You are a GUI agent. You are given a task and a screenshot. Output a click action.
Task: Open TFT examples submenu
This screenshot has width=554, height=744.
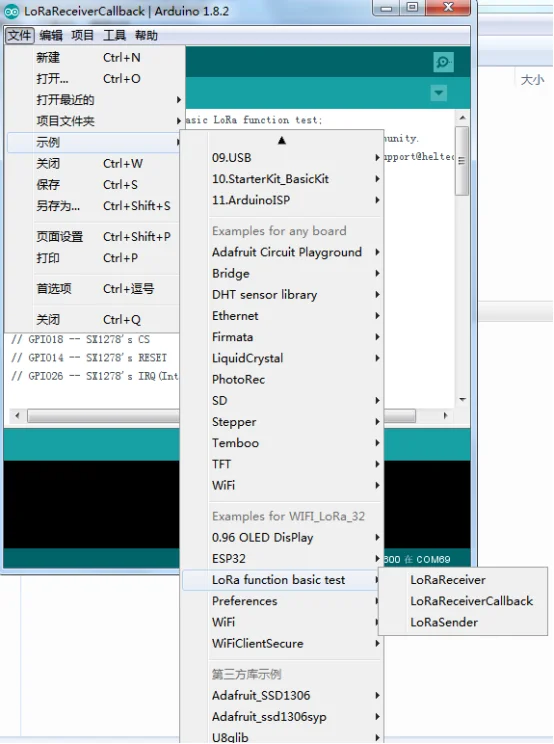tap(282, 464)
